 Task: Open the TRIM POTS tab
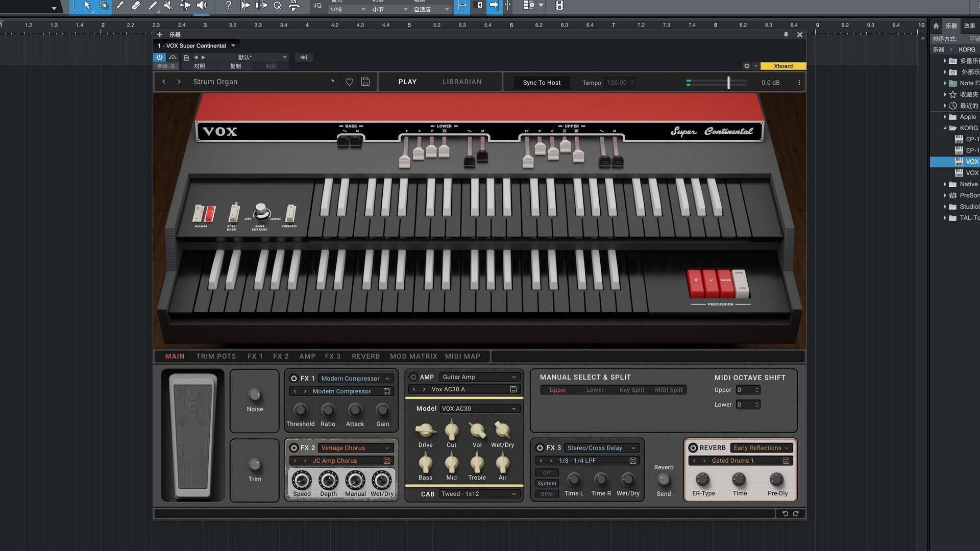pyautogui.click(x=216, y=356)
